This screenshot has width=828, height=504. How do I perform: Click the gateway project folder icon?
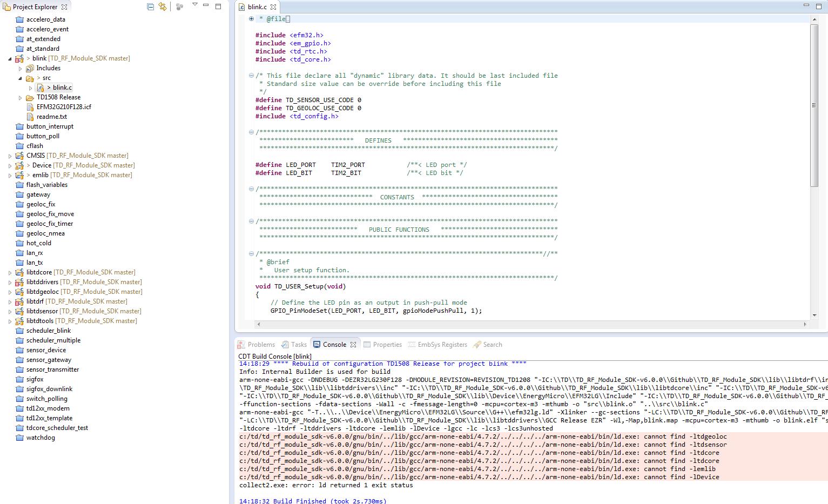pyautogui.click(x=19, y=194)
